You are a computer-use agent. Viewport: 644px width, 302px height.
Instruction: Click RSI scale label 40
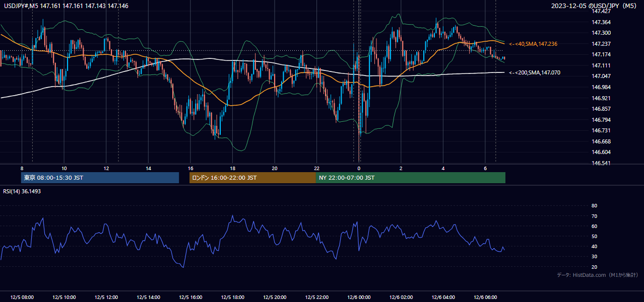click(594, 246)
